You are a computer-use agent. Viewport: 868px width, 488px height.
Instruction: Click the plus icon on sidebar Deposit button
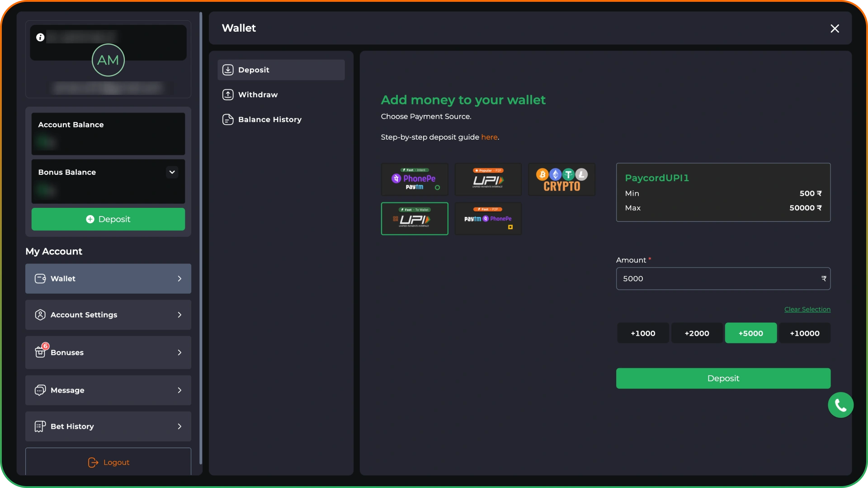(x=90, y=219)
